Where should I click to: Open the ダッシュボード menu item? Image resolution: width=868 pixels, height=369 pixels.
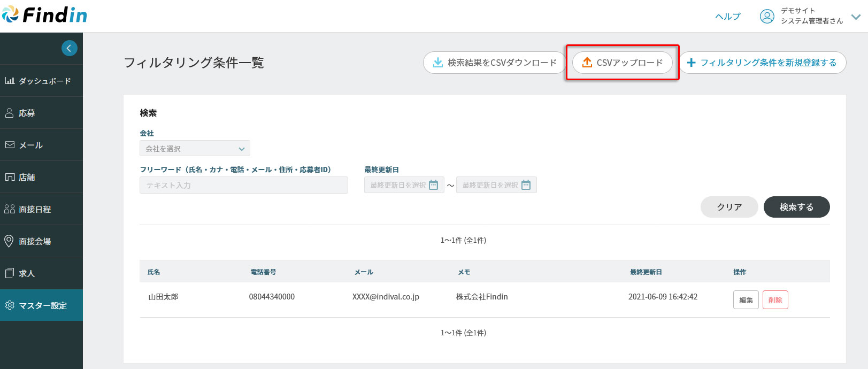coord(41,81)
